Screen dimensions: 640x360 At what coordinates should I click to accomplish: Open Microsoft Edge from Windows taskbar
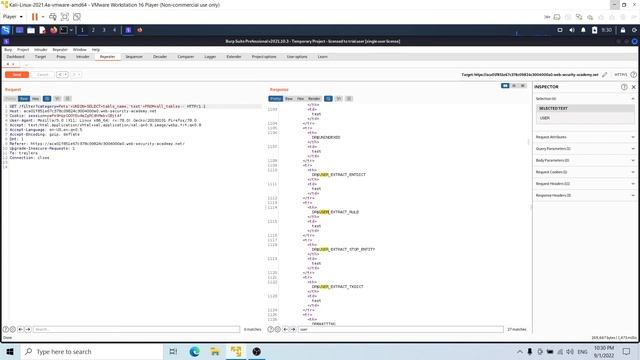pyautogui.click(x=194, y=351)
